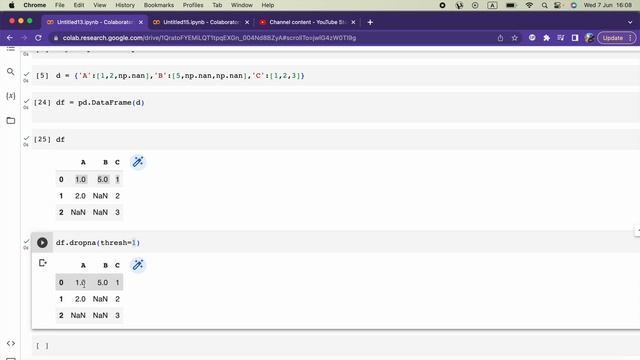
Task: Click the address bar URL
Action: [x=209, y=38]
